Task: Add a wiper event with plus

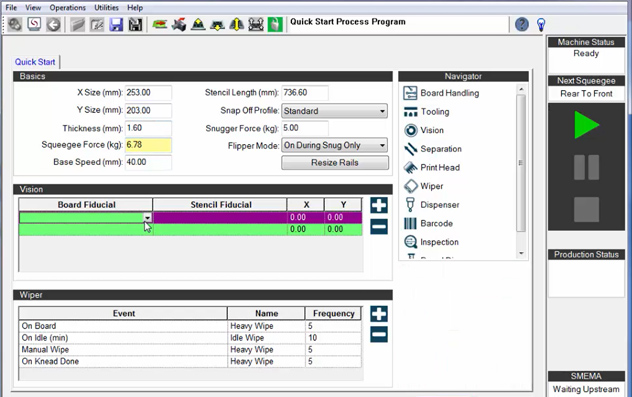Action: tap(379, 314)
